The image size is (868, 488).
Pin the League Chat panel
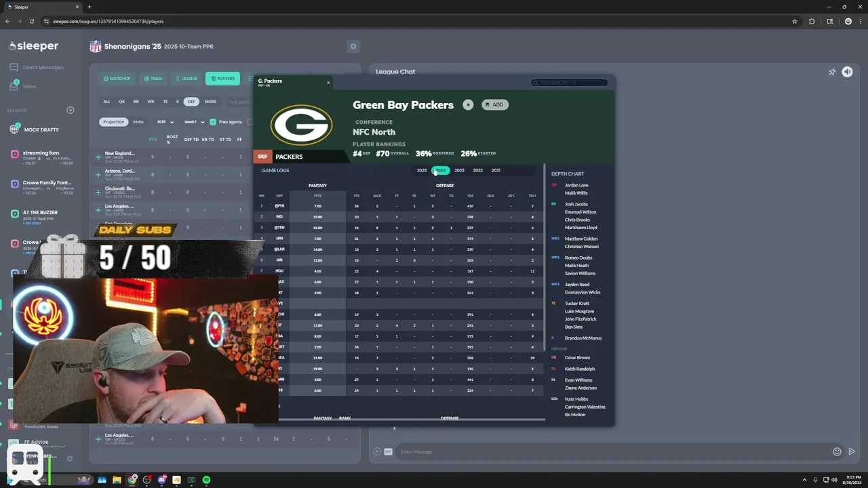pyautogui.click(x=832, y=72)
